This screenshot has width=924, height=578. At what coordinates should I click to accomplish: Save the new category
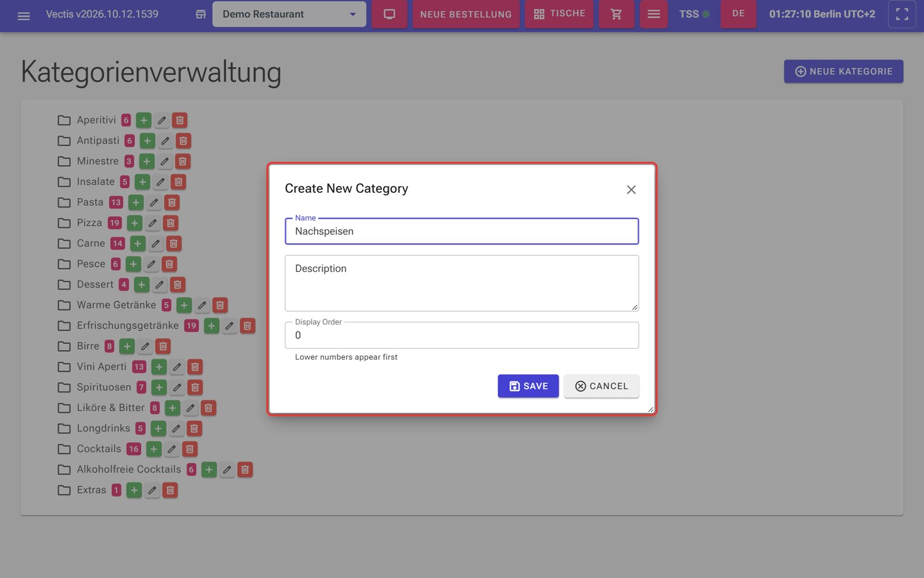pyautogui.click(x=528, y=386)
